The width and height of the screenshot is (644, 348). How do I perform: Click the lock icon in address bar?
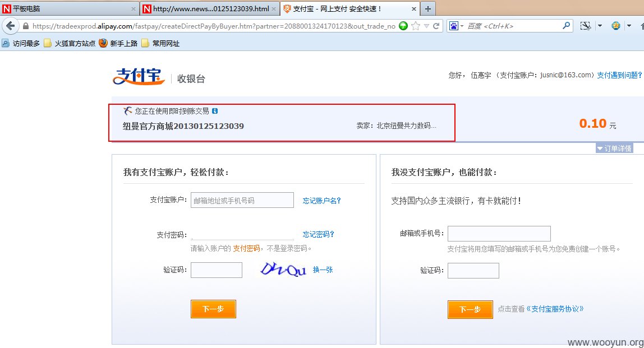(25, 26)
